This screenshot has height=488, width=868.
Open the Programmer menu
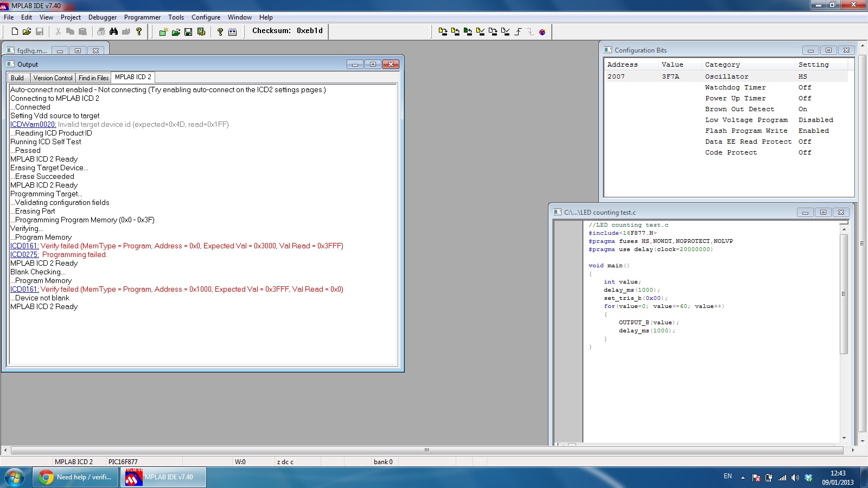click(x=142, y=17)
